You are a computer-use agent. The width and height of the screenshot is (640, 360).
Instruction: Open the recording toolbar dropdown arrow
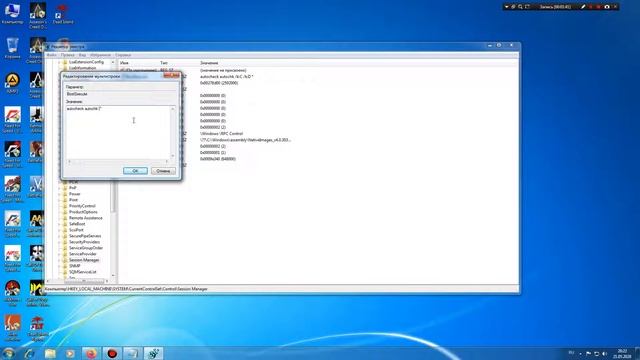(507, 7)
